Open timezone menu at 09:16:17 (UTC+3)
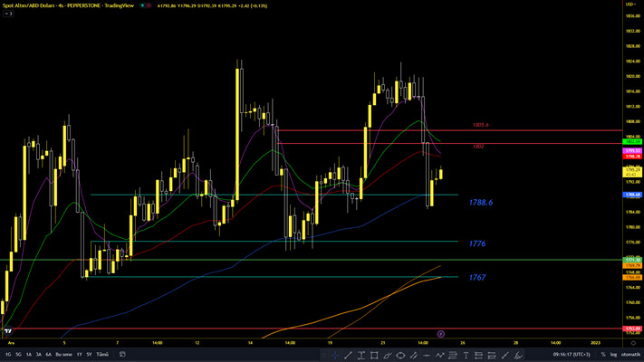Image resolution: width=644 pixels, height=362 pixels. click(572, 354)
